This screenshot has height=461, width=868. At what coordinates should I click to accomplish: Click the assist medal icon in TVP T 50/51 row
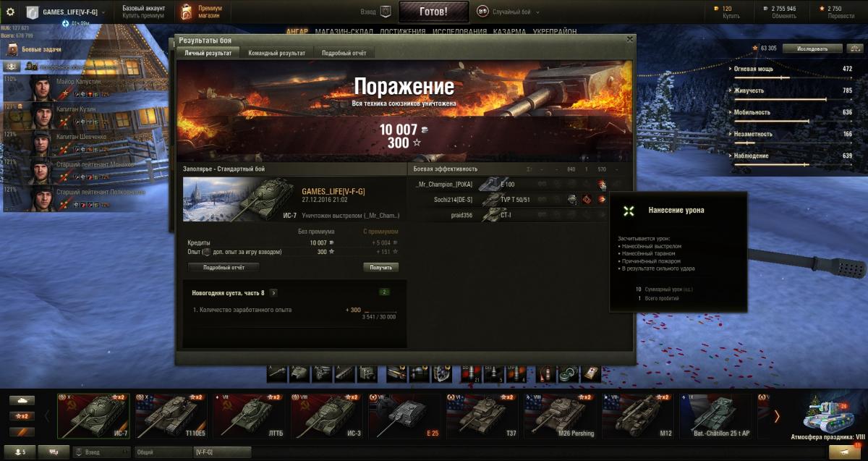coord(572,200)
